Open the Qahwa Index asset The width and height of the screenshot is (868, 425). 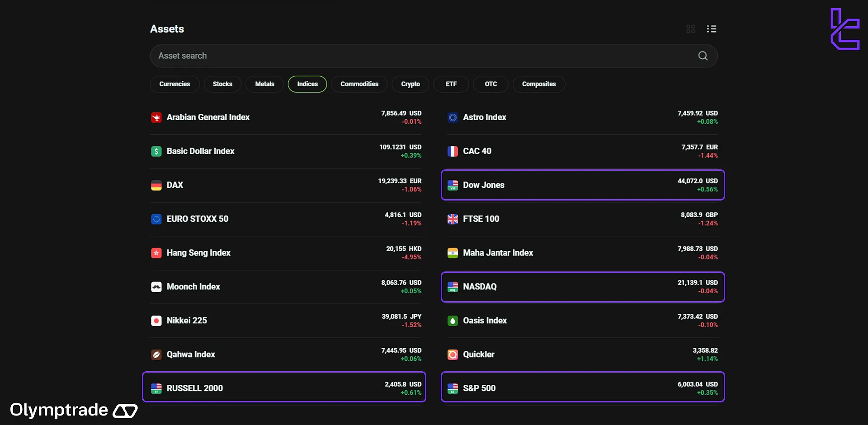[x=286, y=355]
